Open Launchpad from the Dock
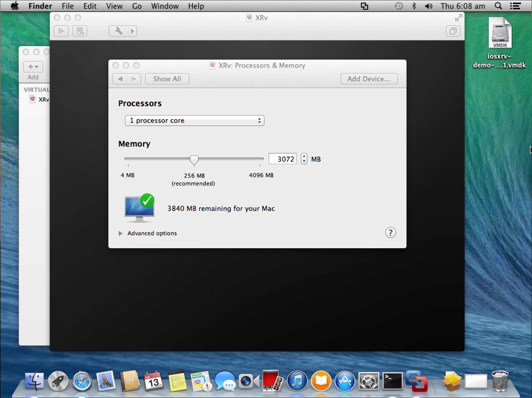 pyautogui.click(x=58, y=381)
